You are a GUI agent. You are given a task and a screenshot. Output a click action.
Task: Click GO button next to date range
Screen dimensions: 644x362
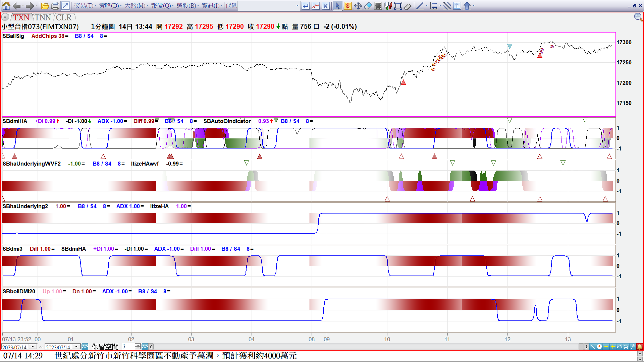pyautogui.click(x=85, y=347)
